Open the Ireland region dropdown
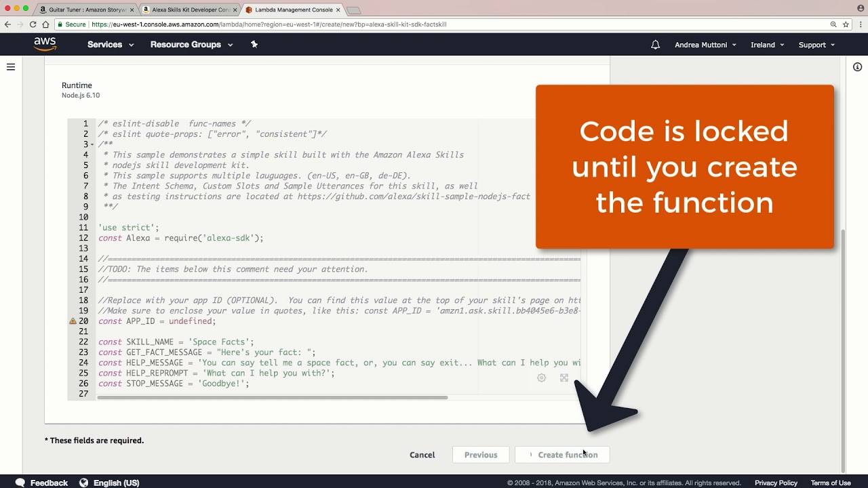 [x=767, y=45]
